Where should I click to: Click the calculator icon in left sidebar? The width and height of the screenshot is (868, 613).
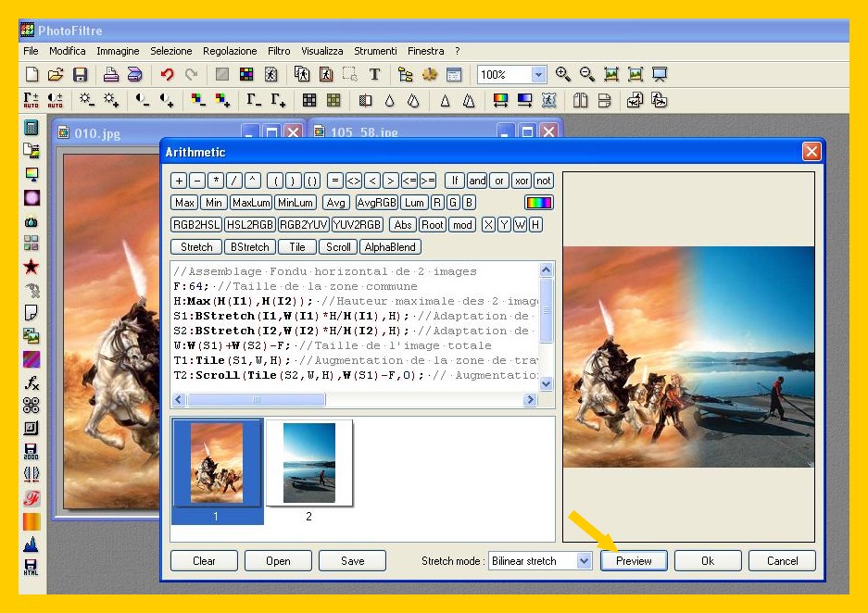point(31,128)
